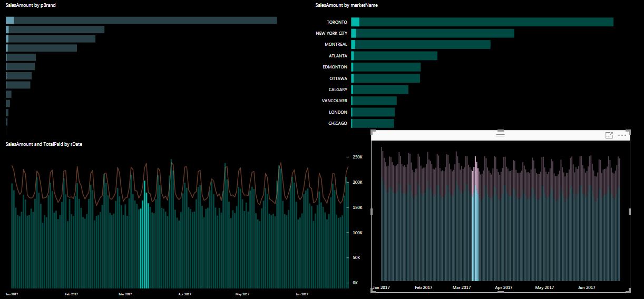Click the 150K y-axis value

coord(358,207)
